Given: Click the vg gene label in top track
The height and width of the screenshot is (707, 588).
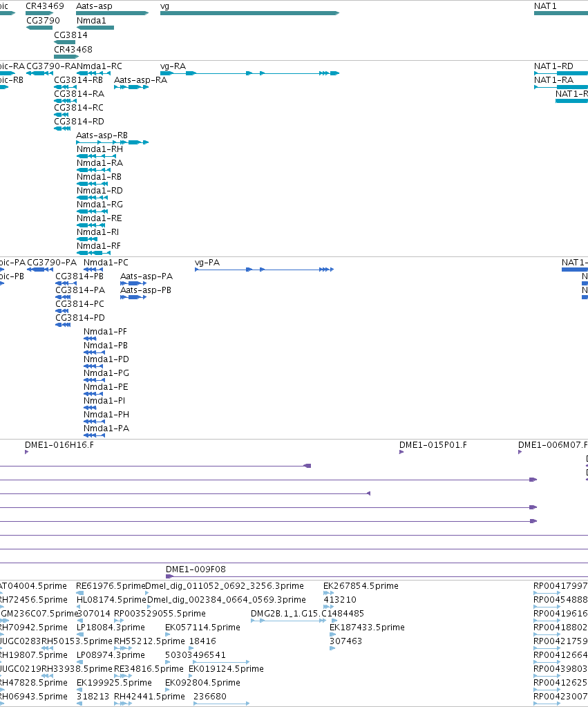Looking at the screenshot, I should 164,6.
